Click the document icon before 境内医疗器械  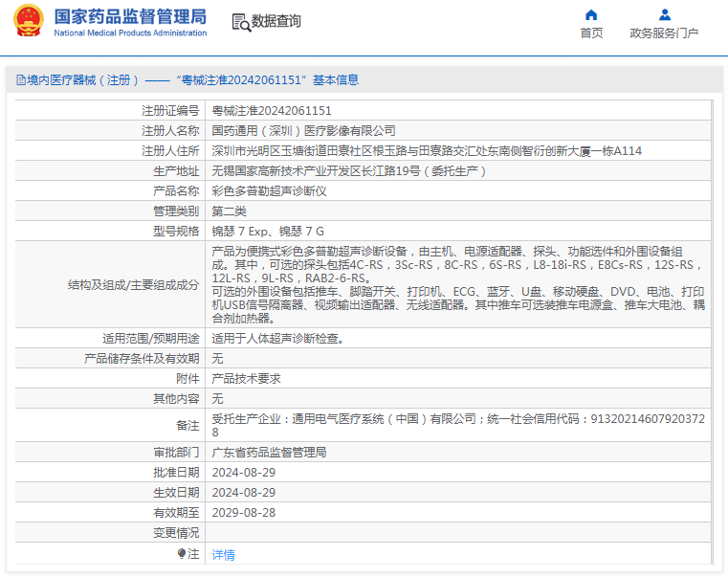point(21,80)
